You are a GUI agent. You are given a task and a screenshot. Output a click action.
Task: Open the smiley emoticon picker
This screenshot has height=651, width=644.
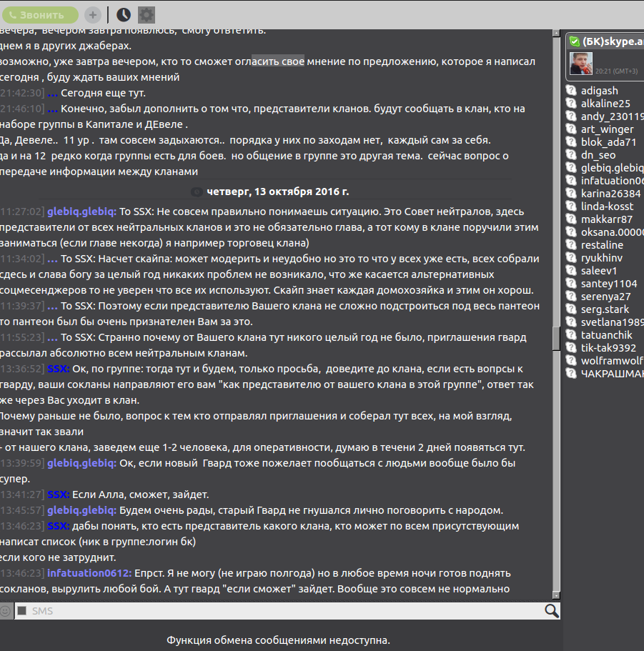point(6,611)
